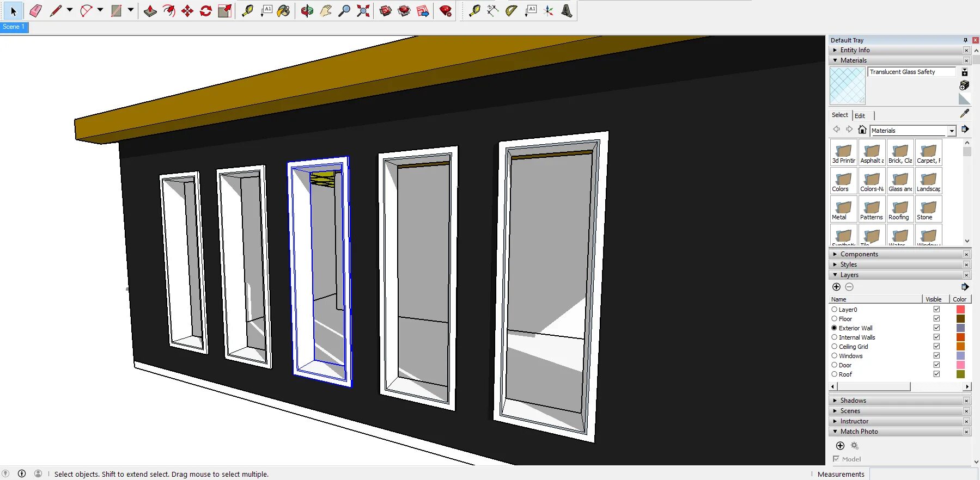Open the Materials library dropdown
Viewport: 980px width, 480px height.
click(x=951, y=131)
